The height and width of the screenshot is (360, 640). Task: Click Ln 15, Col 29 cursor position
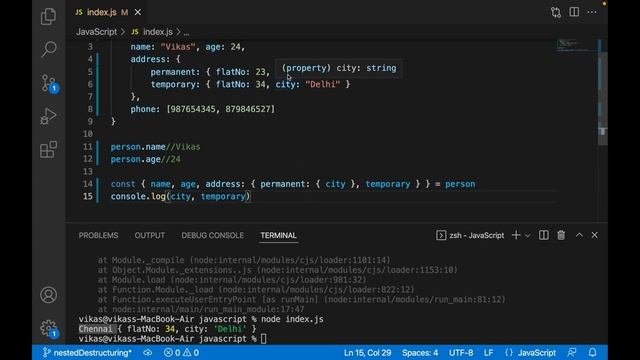(367, 353)
